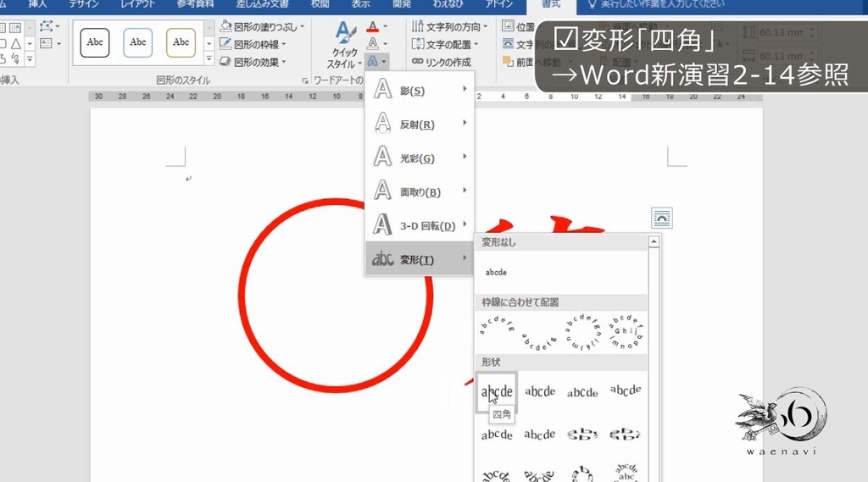Viewport: 868px width, 482px height.
Task: Click the 位置 position icon
Action: [x=509, y=26]
